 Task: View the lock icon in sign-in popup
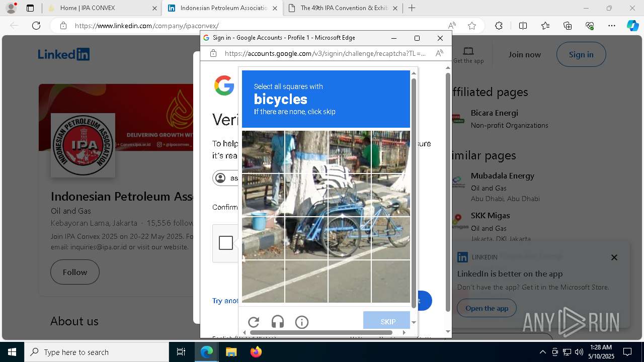[213, 53]
